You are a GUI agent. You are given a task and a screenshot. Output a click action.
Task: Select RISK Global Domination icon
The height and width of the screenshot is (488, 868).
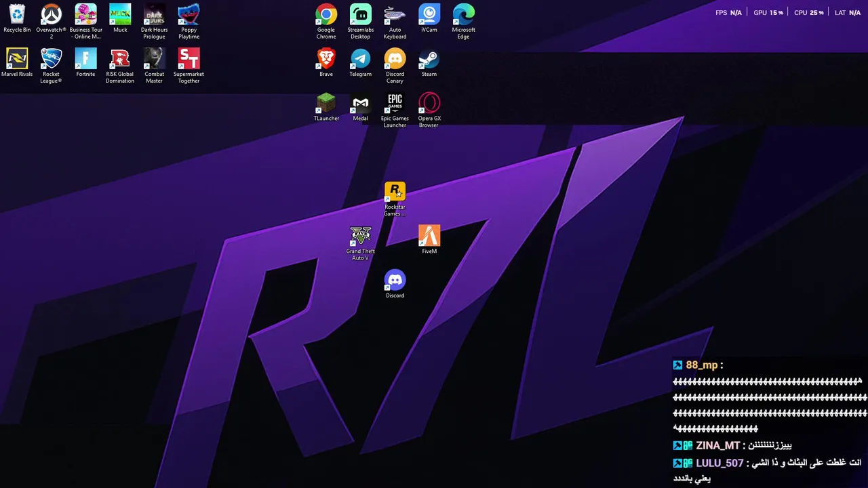[120, 66]
